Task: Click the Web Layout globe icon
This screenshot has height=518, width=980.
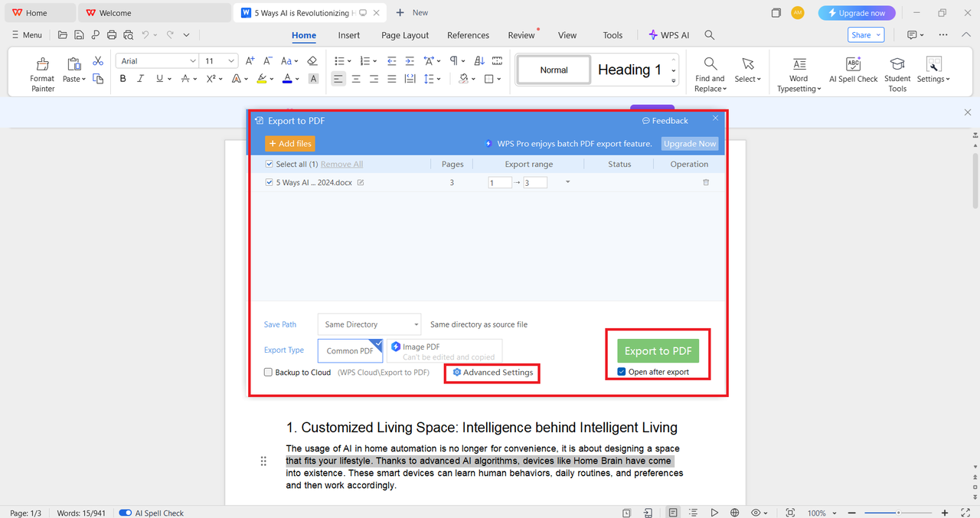Action: pos(735,513)
